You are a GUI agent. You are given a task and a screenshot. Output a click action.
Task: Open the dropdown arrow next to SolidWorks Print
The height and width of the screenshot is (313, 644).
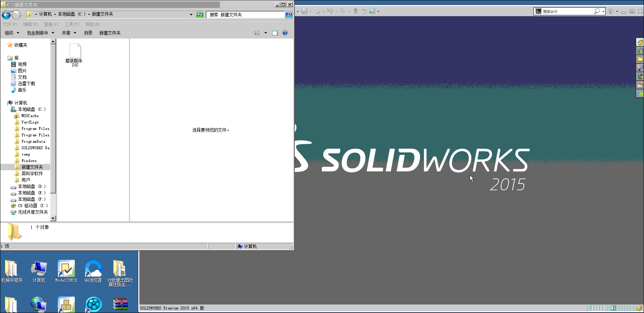click(323, 11)
